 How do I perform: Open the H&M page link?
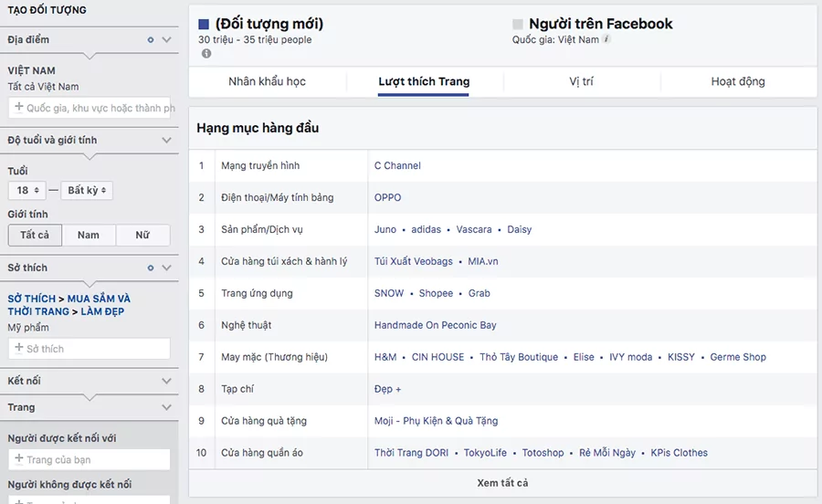pyautogui.click(x=385, y=357)
